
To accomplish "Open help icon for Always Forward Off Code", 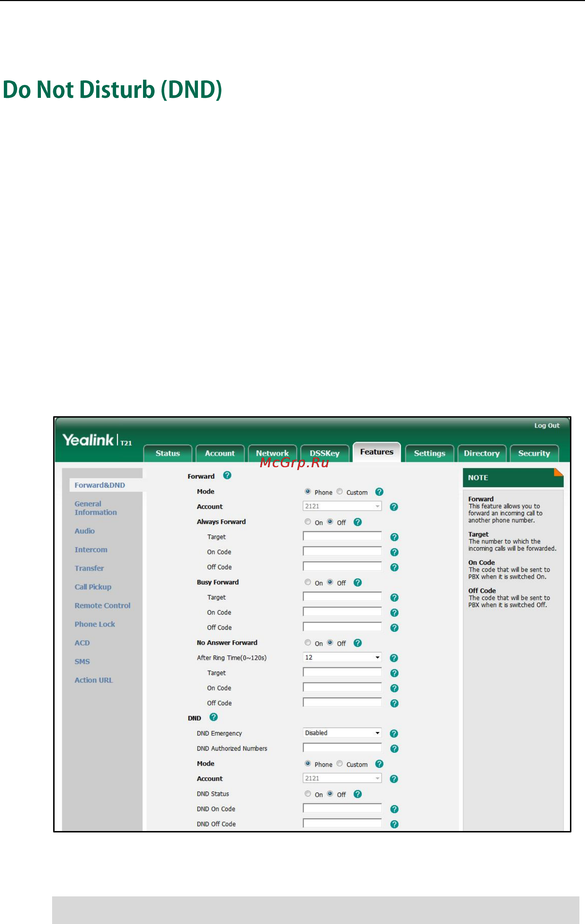I will click(394, 567).
